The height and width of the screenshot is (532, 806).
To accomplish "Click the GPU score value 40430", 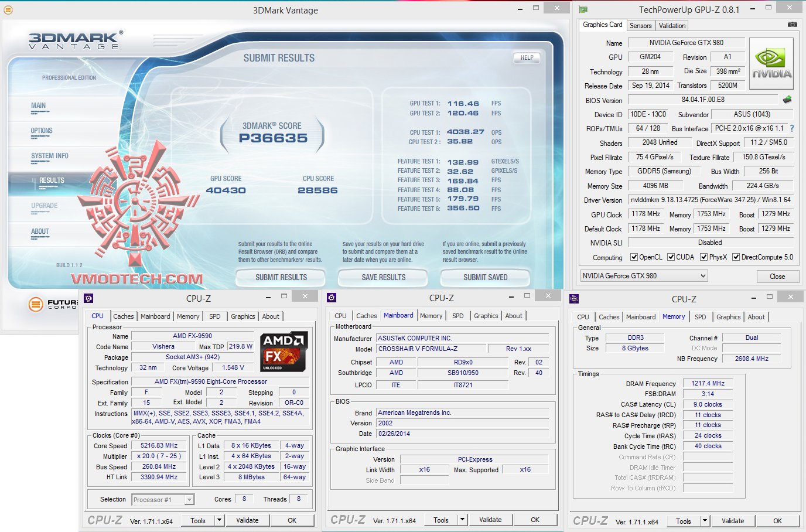I will [x=226, y=190].
